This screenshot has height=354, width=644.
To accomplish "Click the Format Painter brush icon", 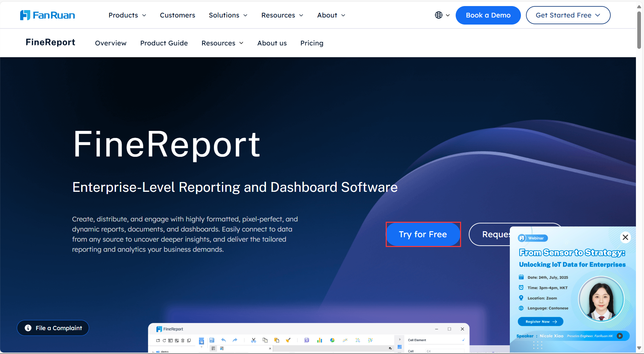I will coord(288,340).
